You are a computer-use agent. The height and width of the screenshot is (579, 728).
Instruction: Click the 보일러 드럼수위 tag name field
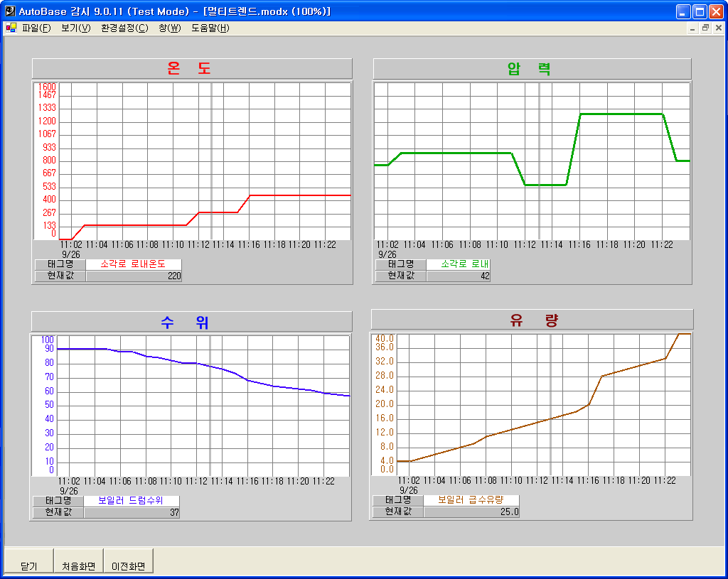pos(132,500)
